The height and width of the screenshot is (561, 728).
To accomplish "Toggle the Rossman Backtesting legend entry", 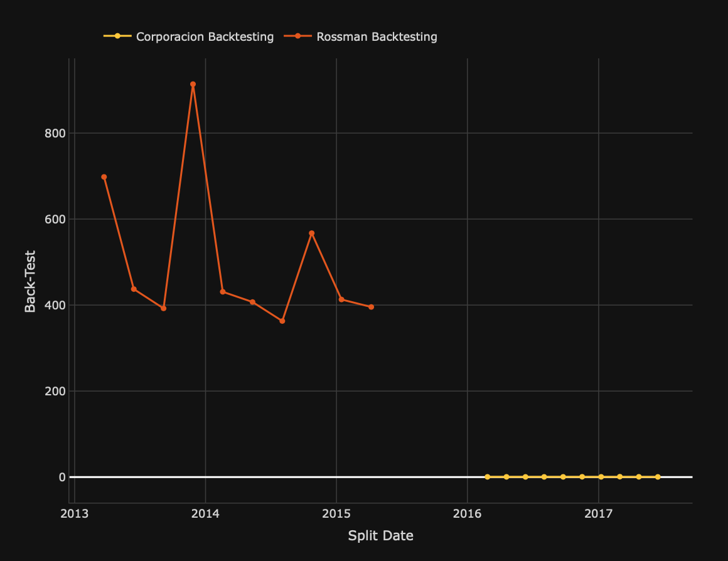I will 377,36.
